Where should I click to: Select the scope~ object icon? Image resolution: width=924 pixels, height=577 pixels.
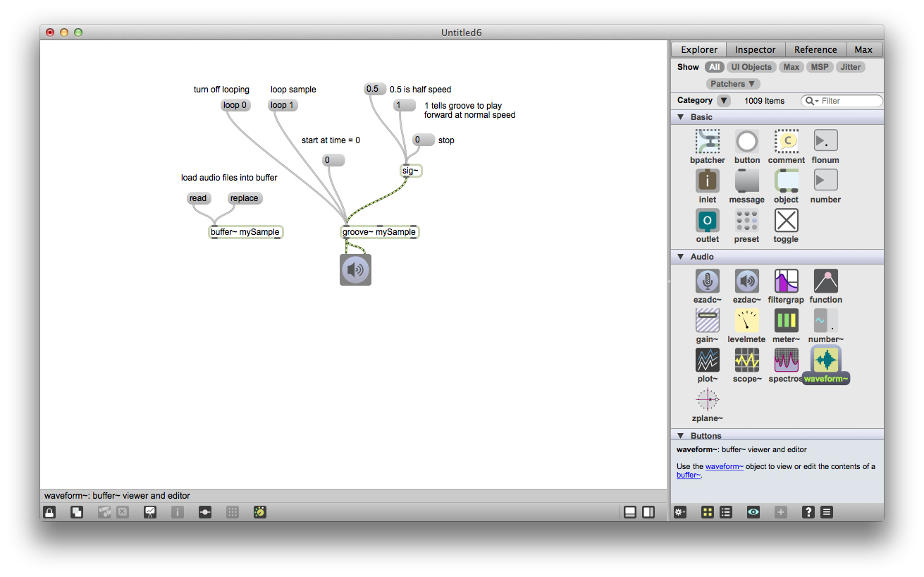click(x=747, y=360)
